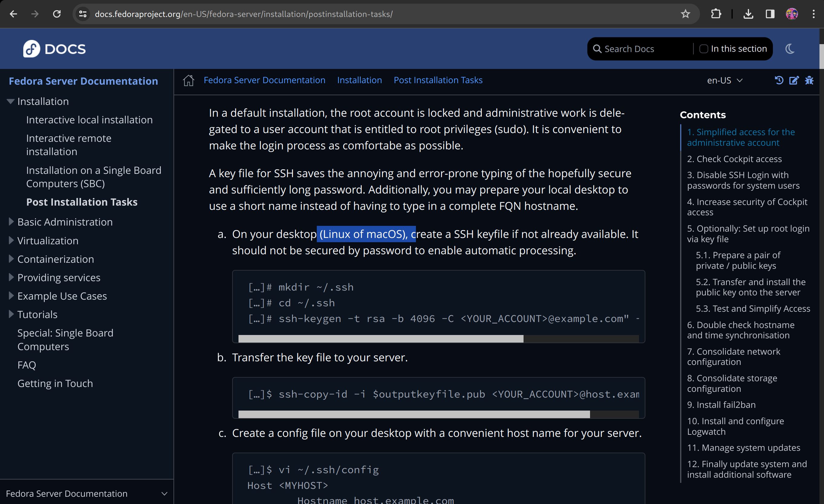Open the en-US language dropdown

point(725,80)
